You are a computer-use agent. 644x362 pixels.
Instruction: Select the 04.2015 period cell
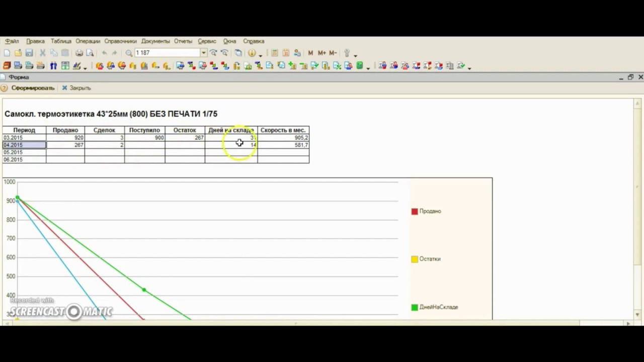(24, 145)
